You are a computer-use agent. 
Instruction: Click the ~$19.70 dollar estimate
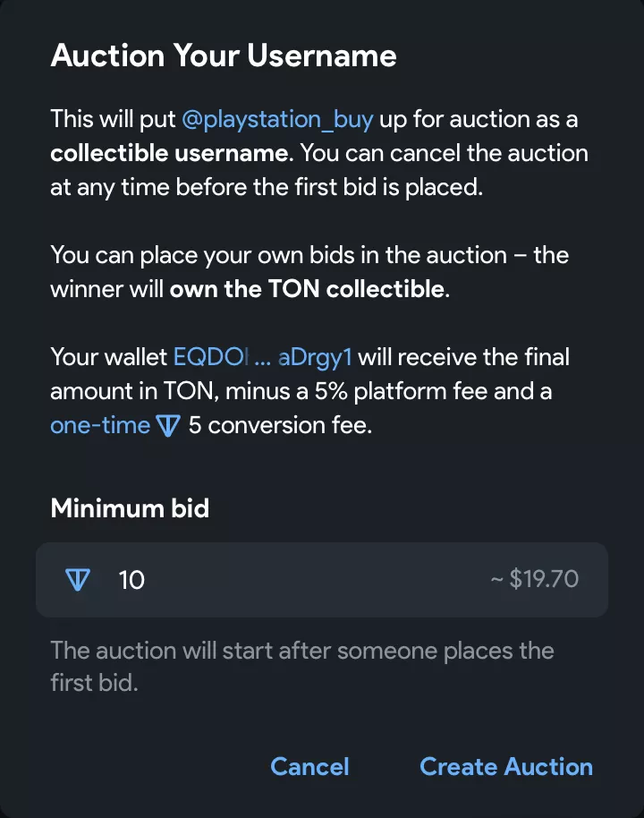tap(535, 580)
